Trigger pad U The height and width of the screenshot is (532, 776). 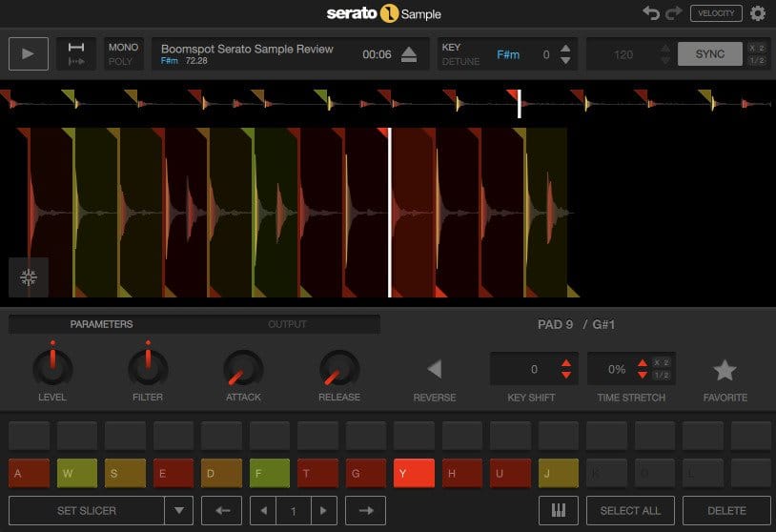point(510,473)
